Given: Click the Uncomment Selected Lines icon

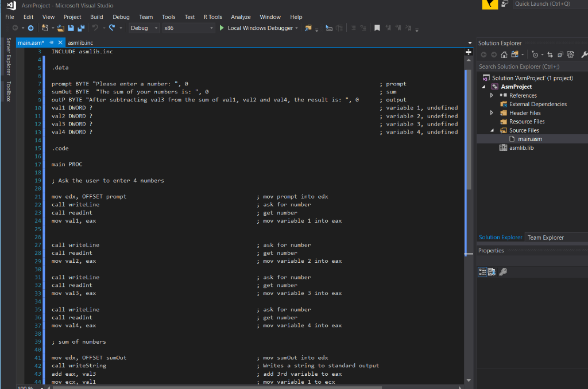Looking at the screenshot, I should [363, 28].
